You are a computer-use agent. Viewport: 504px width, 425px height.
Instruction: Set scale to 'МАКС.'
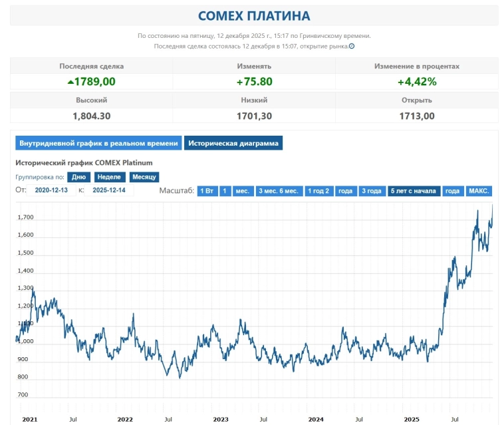pyautogui.click(x=479, y=191)
